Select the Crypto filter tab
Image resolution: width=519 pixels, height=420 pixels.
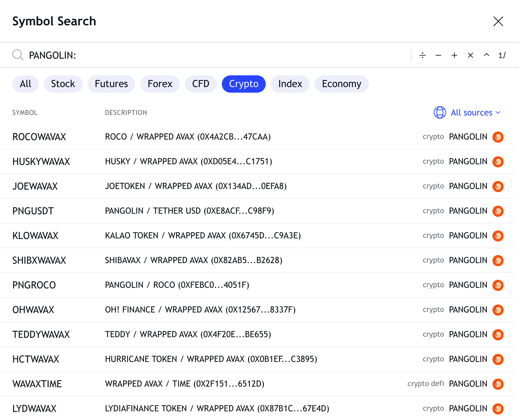[x=244, y=84]
